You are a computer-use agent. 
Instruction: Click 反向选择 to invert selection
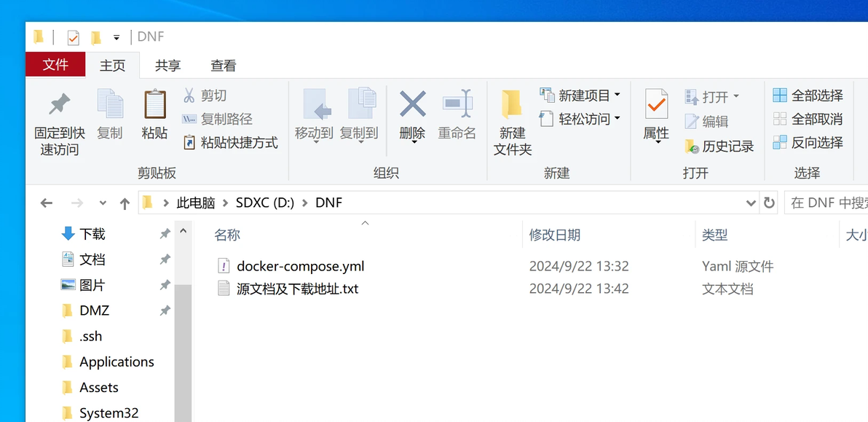point(808,142)
